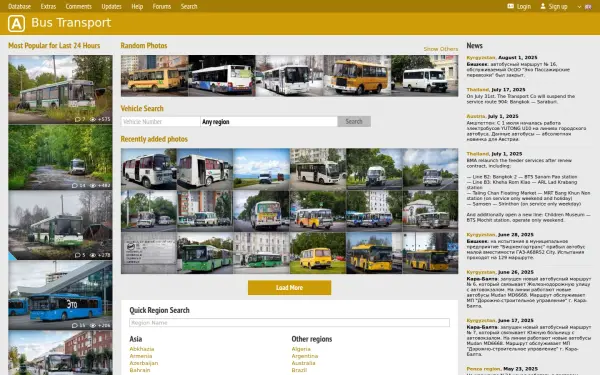Screen dimensions: 600x375
Task: Open the Any region dropdown
Action: click(269, 122)
